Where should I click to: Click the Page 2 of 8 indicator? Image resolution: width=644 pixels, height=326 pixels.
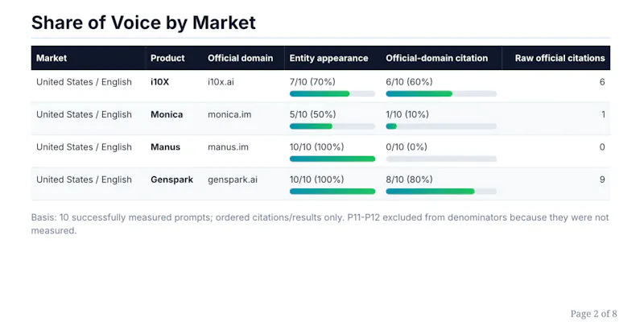tap(593, 314)
